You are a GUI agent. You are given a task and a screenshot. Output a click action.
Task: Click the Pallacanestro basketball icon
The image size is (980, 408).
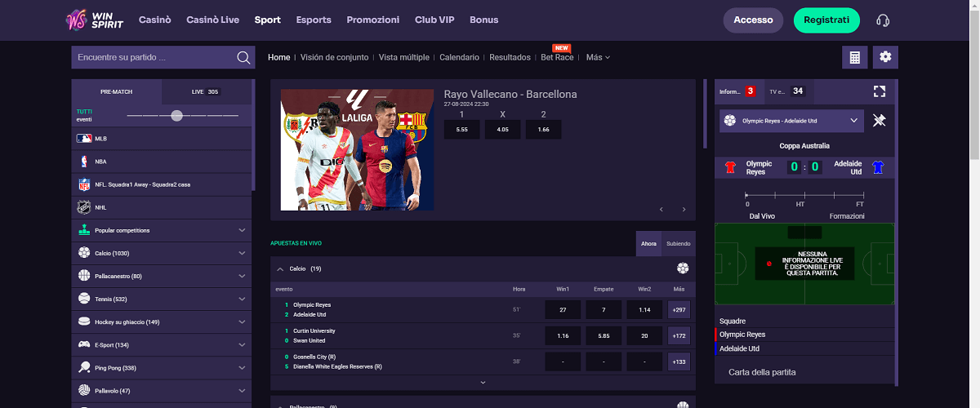pyautogui.click(x=83, y=276)
